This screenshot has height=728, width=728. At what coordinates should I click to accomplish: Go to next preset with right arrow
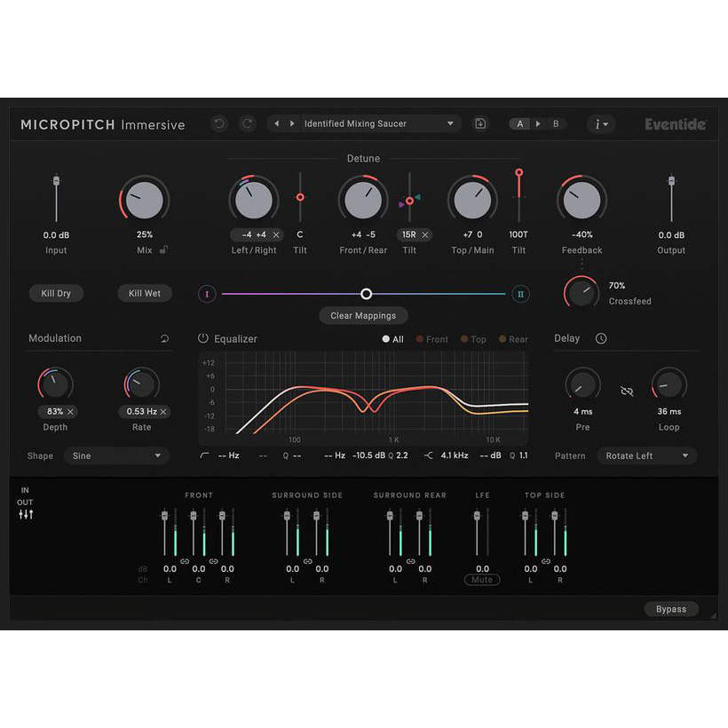292,123
